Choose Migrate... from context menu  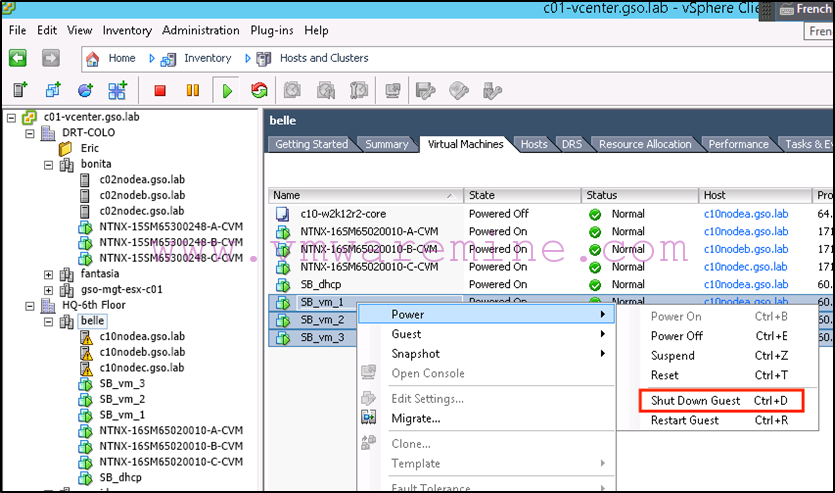[486, 419]
